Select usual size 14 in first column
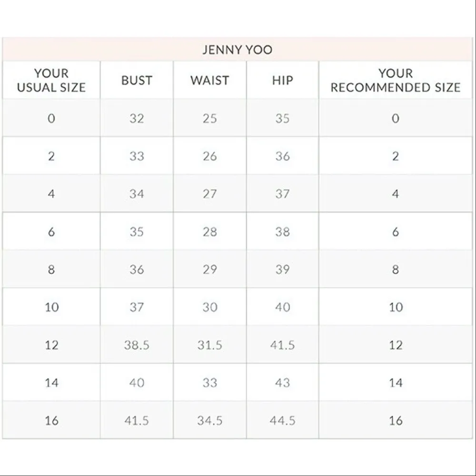Image resolution: width=476 pixels, height=476 pixels. [x=51, y=383]
